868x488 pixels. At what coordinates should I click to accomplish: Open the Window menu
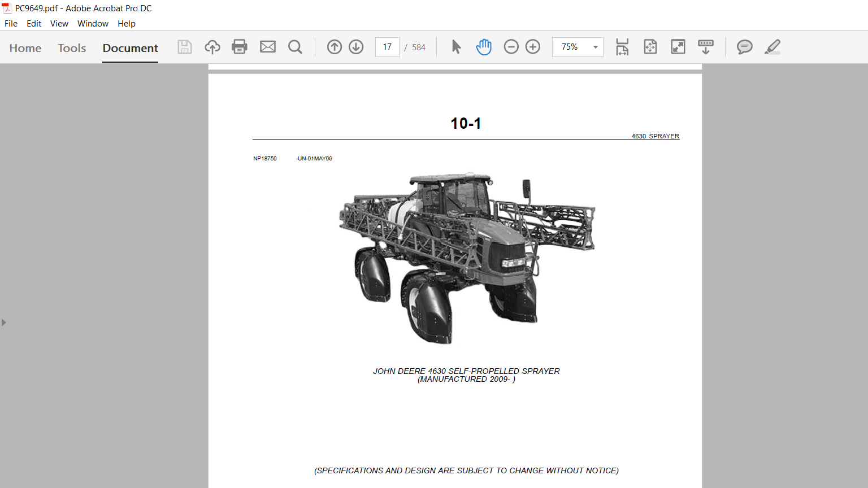click(93, 24)
